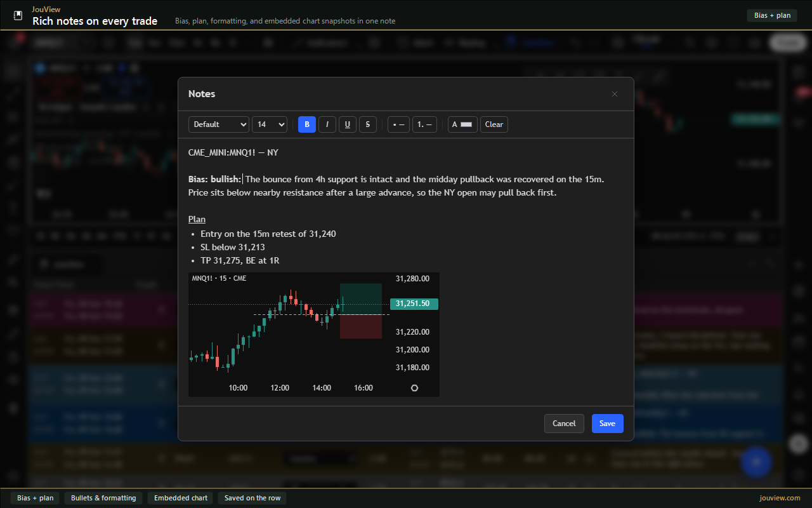Toggle bold formatting in Notes toolbar
The height and width of the screenshot is (508, 812).
tap(307, 124)
